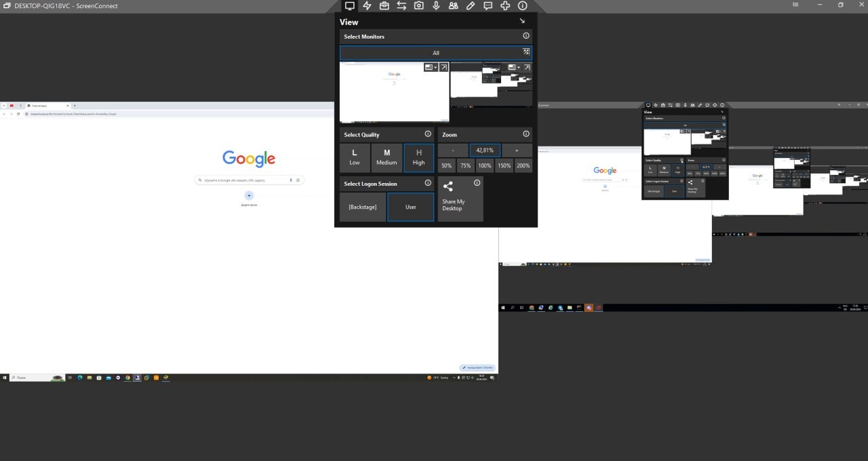Image resolution: width=868 pixels, height=461 pixels.
Task: Select Medium quality option
Action: (387, 157)
